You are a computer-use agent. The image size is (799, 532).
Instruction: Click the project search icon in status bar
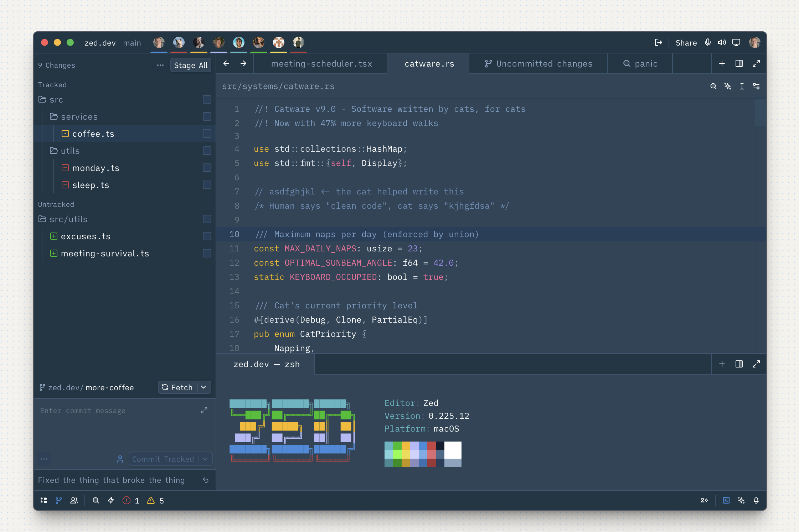96,500
